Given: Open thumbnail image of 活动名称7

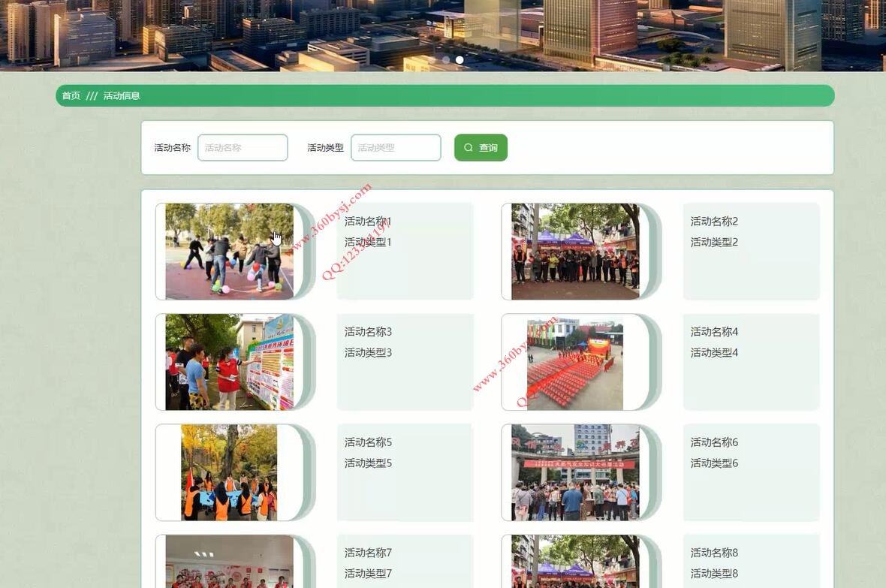Looking at the screenshot, I should point(230,562).
